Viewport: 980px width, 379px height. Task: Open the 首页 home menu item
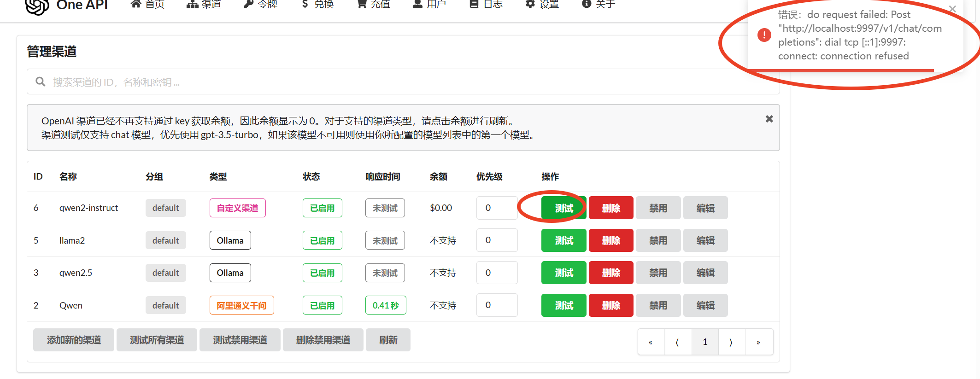point(147,5)
